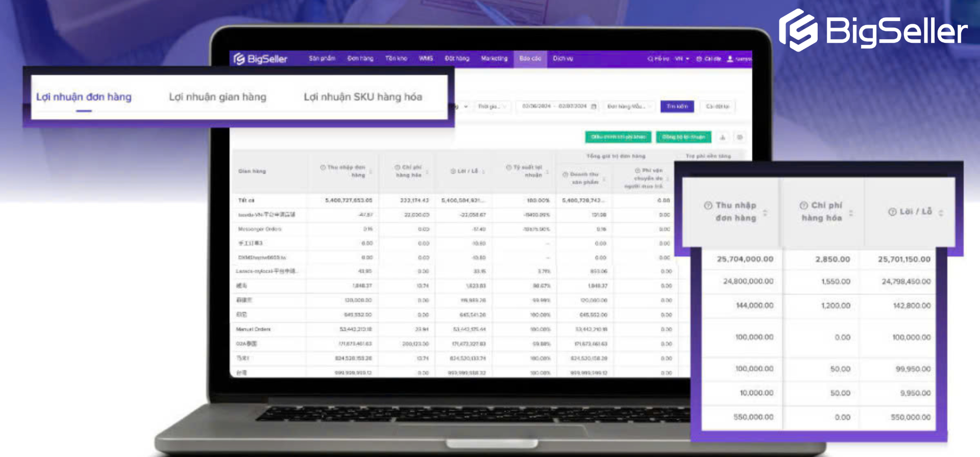Click help icon beside enlarged Lời / Lỗ
Screen dimensions: 980x457
(x=892, y=212)
